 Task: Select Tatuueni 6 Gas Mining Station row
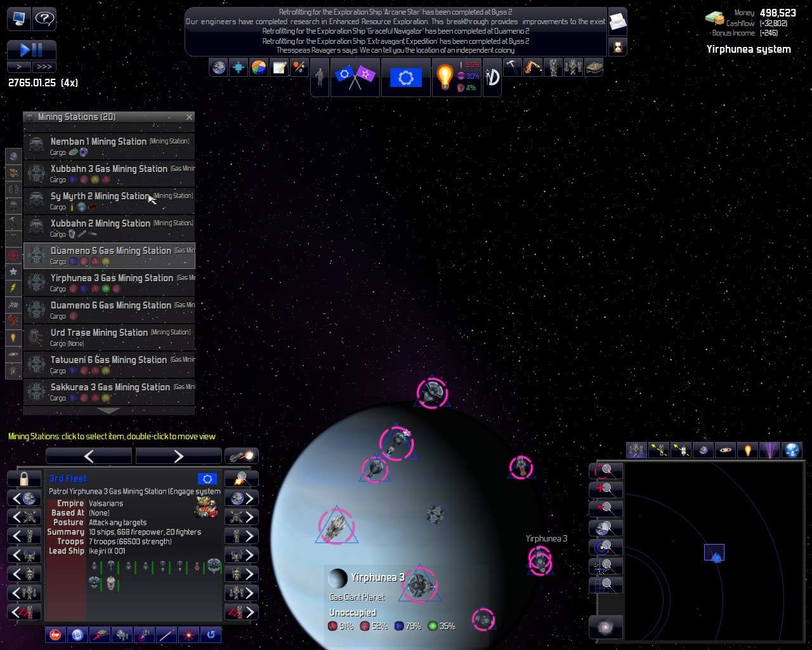(109, 364)
